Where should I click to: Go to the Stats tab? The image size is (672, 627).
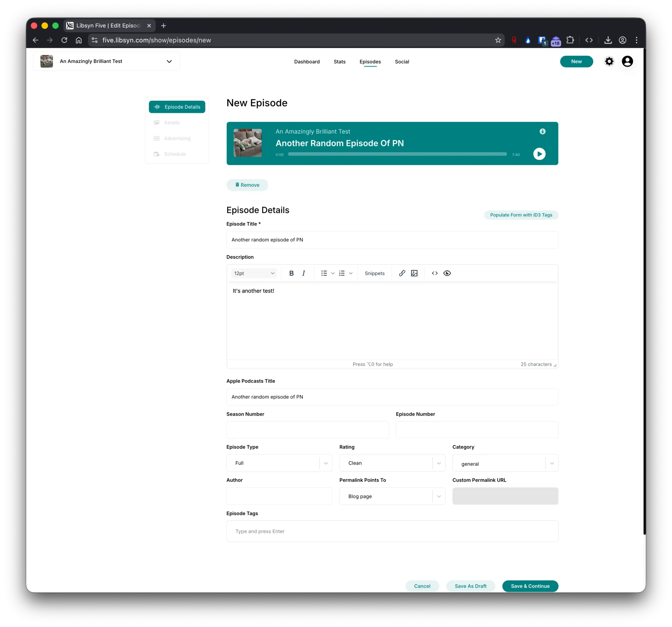pos(339,61)
